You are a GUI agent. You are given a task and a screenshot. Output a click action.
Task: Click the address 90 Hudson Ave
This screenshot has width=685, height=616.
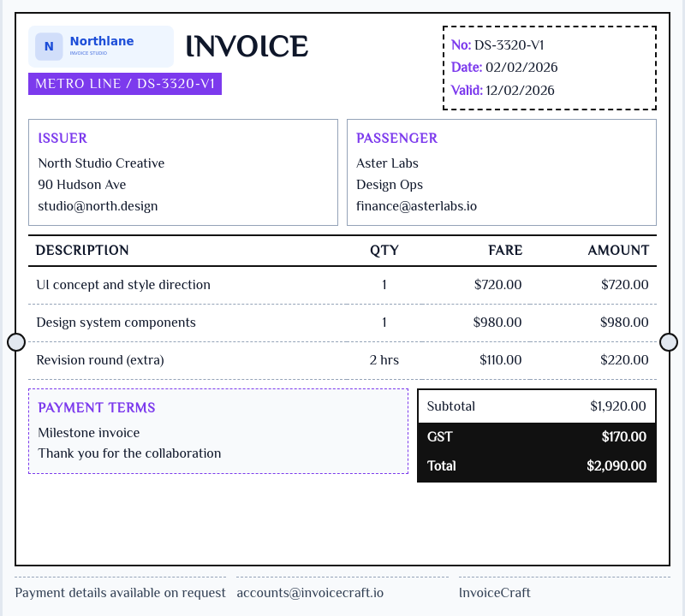point(81,185)
